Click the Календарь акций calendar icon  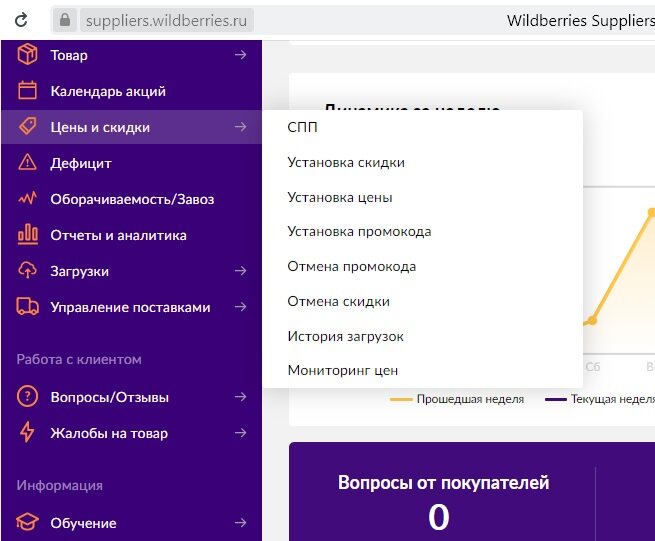coord(27,91)
